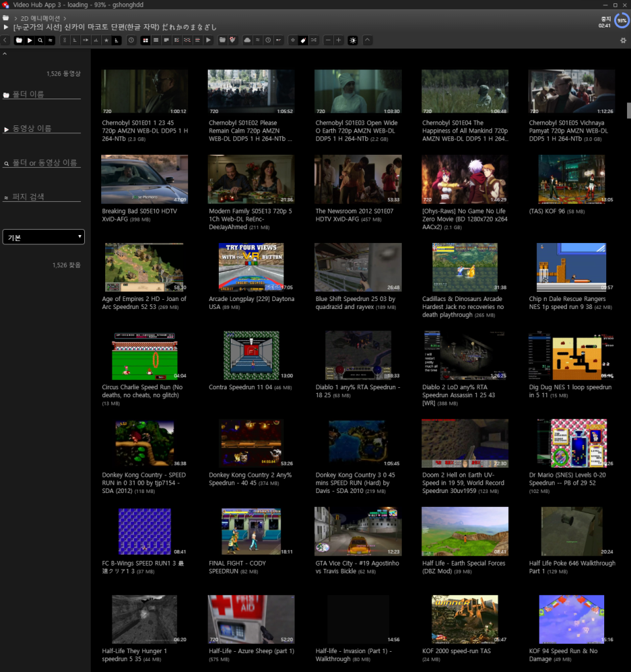The image size is (631, 672).
Task: Toggle the star rating filter icon
Action: coord(106,40)
